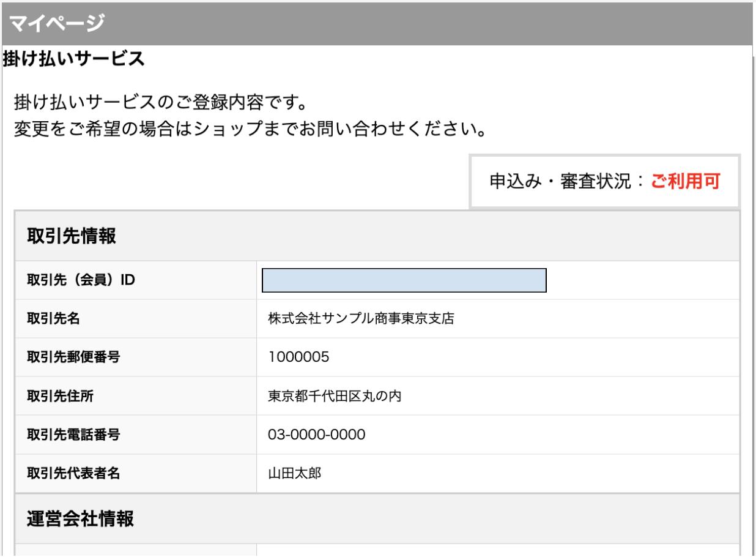This screenshot has width=756, height=557.
Task: Click the 取引先住所 label cell
Action: pyautogui.click(x=136, y=396)
